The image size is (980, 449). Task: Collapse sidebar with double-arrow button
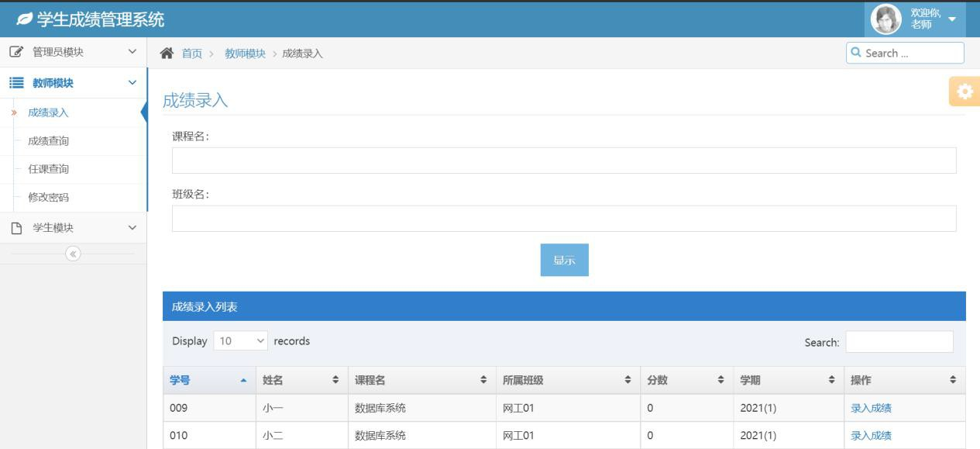point(73,254)
